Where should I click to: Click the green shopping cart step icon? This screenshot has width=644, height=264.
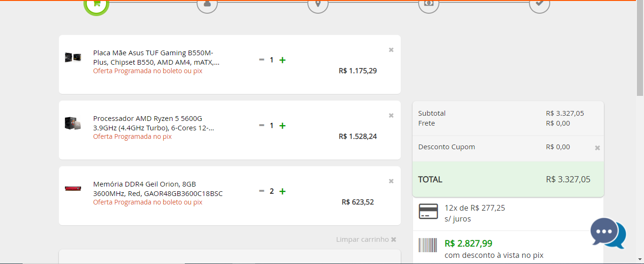97,4
